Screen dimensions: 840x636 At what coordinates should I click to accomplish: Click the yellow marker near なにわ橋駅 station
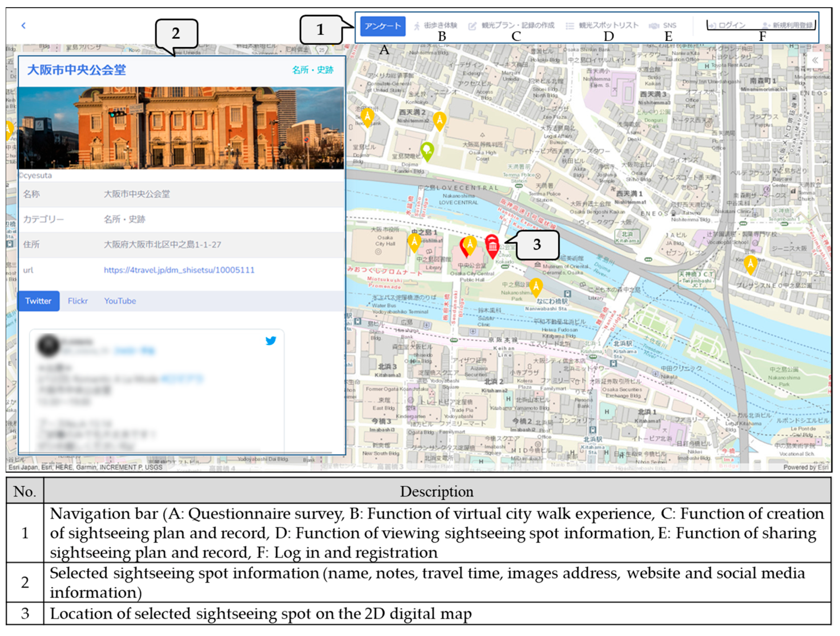(x=535, y=286)
